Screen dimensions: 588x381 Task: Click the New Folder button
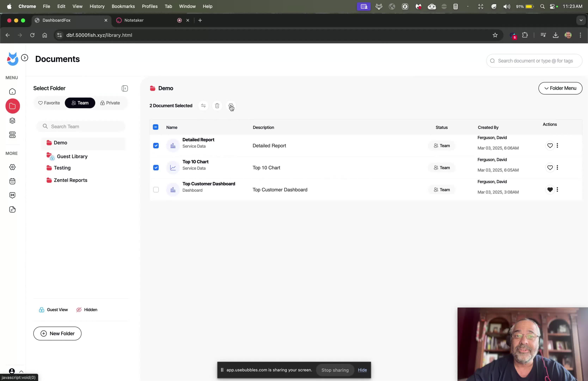57,333
